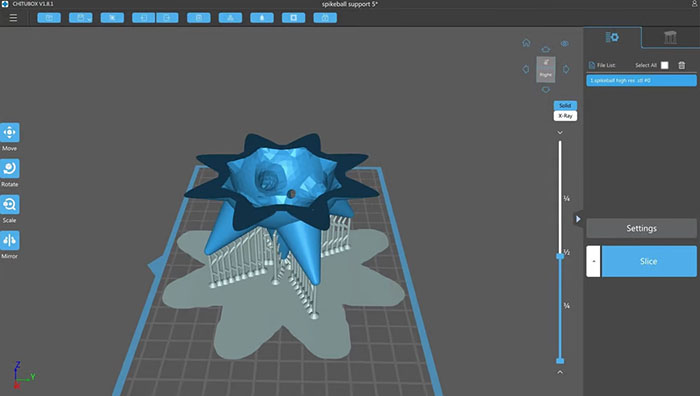Toggle perspective with the eye icon

[x=565, y=43]
